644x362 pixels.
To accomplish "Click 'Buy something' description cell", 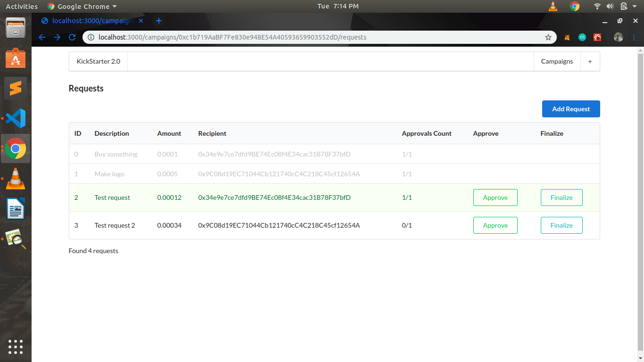I will pyautogui.click(x=116, y=154).
